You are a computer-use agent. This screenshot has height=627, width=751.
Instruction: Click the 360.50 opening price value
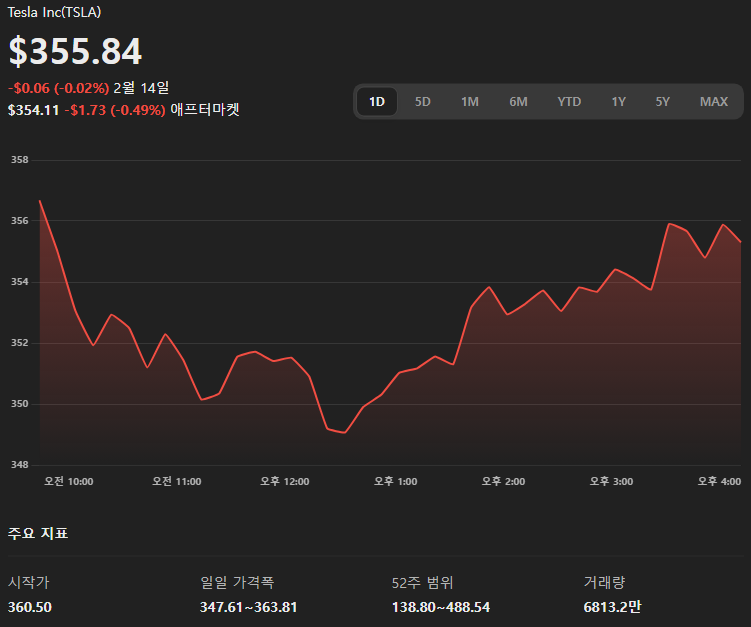(x=30, y=607)
